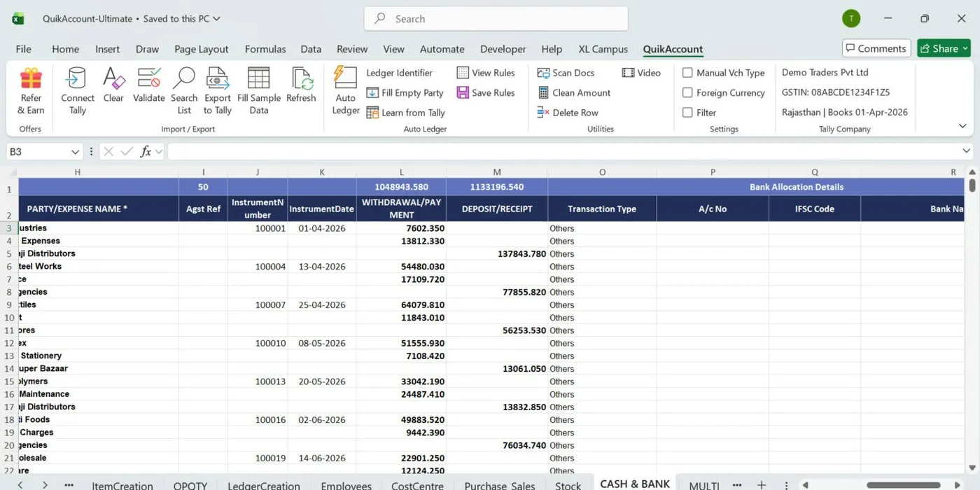Click the Video icon

tap(628, 73)
